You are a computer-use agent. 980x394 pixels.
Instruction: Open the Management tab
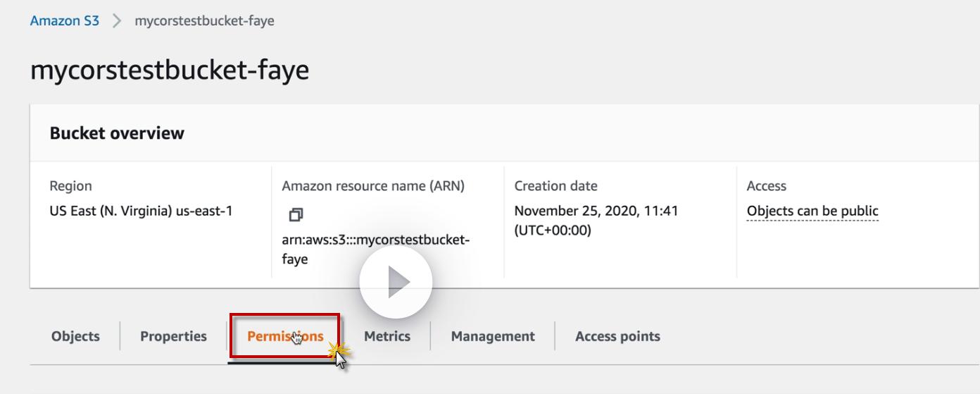click(493, 336)
